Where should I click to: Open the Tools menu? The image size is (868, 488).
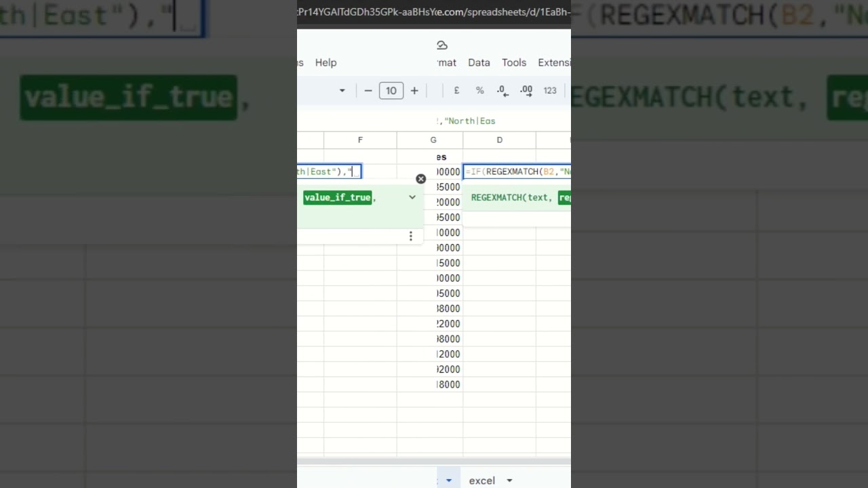pos(514,62)
